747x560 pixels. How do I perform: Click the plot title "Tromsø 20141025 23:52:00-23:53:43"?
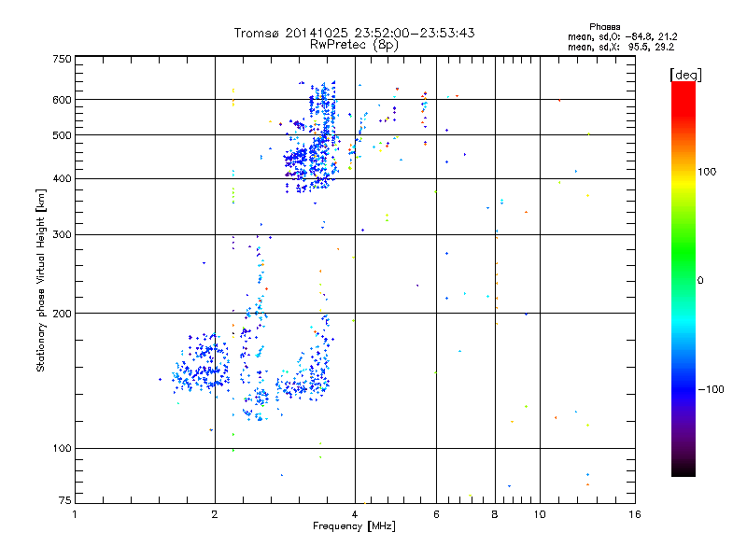tap(354, 33)
